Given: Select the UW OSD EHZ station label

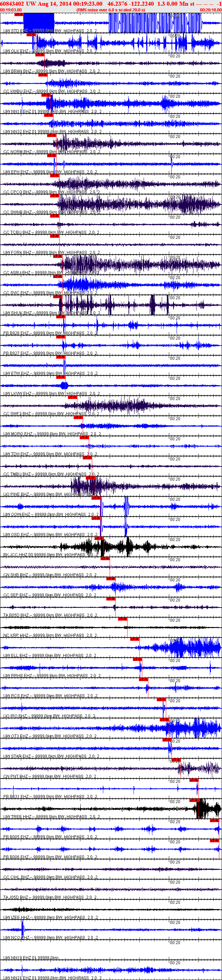Looking at the screenshot, I should tap(50, 535).
